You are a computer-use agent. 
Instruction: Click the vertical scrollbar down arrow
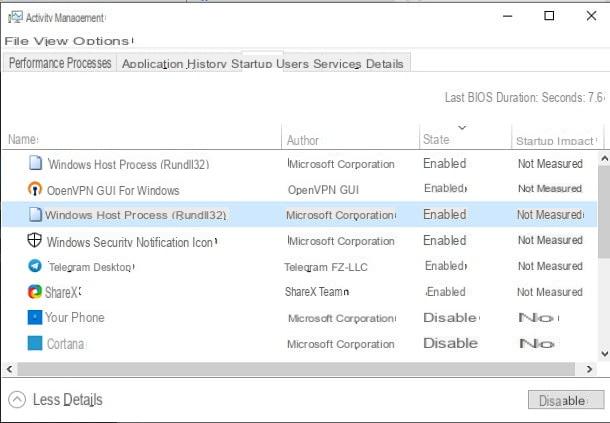[604, 354]
